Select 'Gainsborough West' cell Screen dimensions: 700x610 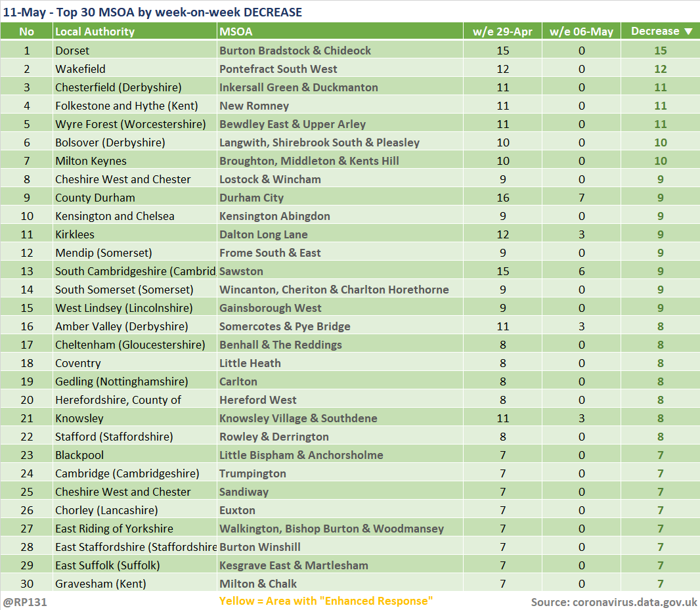click(x=339, y=308)
